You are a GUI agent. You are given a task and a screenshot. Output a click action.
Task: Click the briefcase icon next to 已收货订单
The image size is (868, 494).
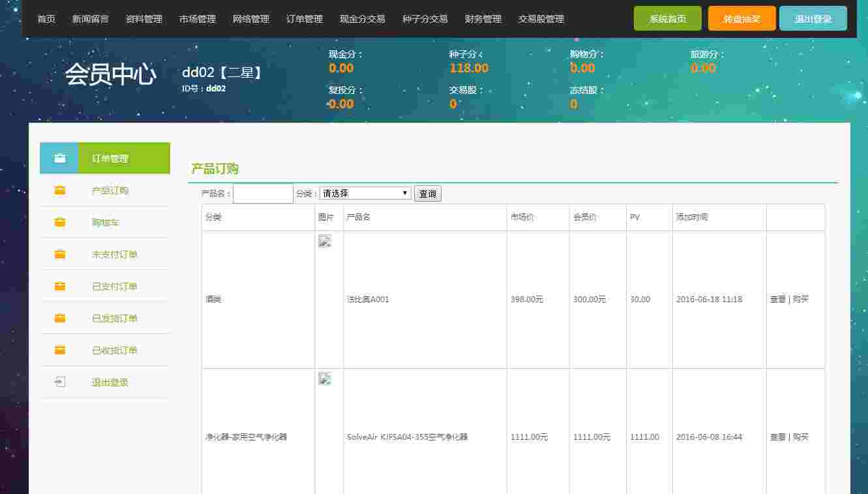59,350
